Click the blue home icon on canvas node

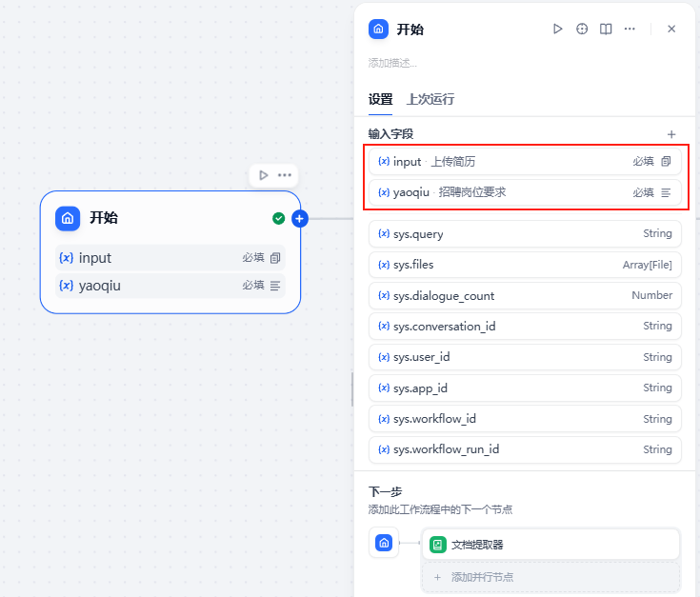[68, 218]
